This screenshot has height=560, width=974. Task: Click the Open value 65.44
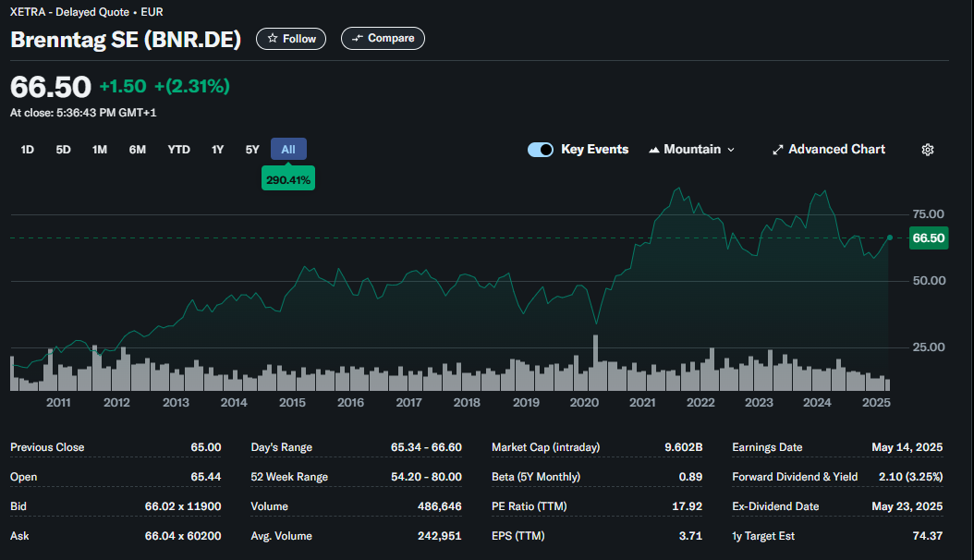pyautogui.click(x=205, y=477)
